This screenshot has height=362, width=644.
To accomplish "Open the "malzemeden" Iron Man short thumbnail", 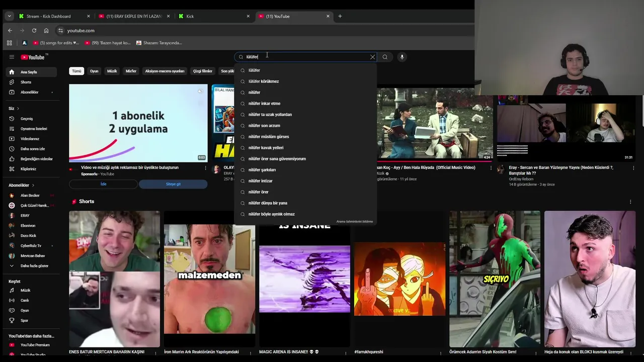I will pyautogui.click(x=209, y=279).
